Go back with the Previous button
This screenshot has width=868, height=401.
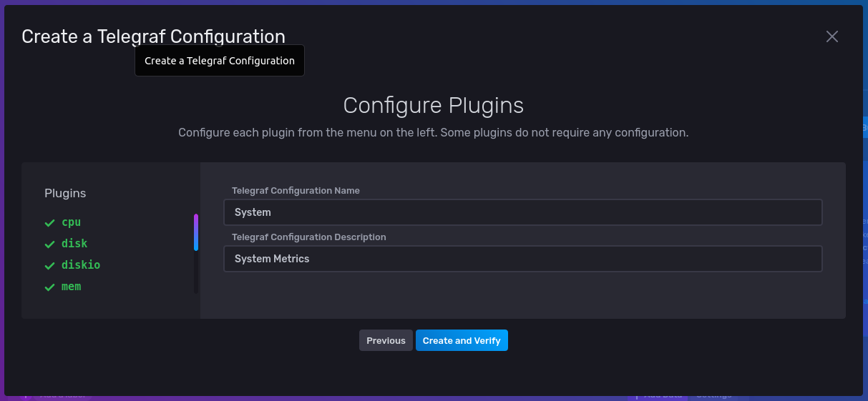[386, 341]
